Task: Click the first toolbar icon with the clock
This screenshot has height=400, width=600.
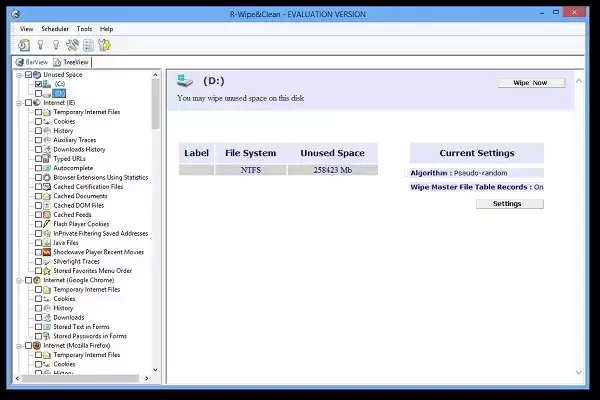Action: click(x=23, y=45)
